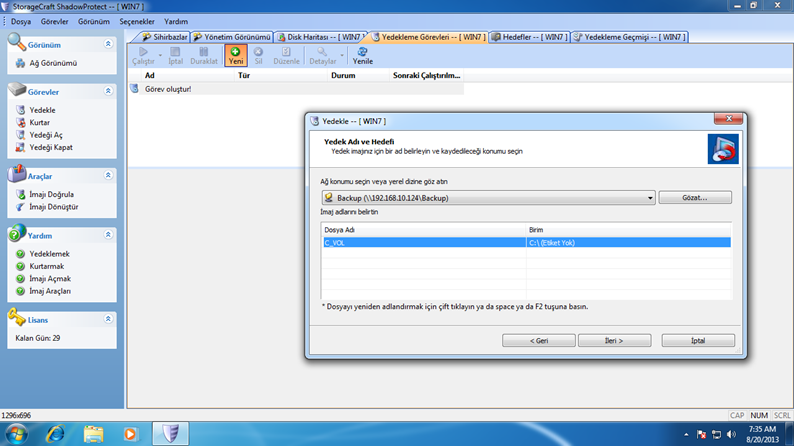The height and width of the screenshot is (446, 794).
Task: Click the Düzenle edit toolbar icon
Action: [286, 56]
